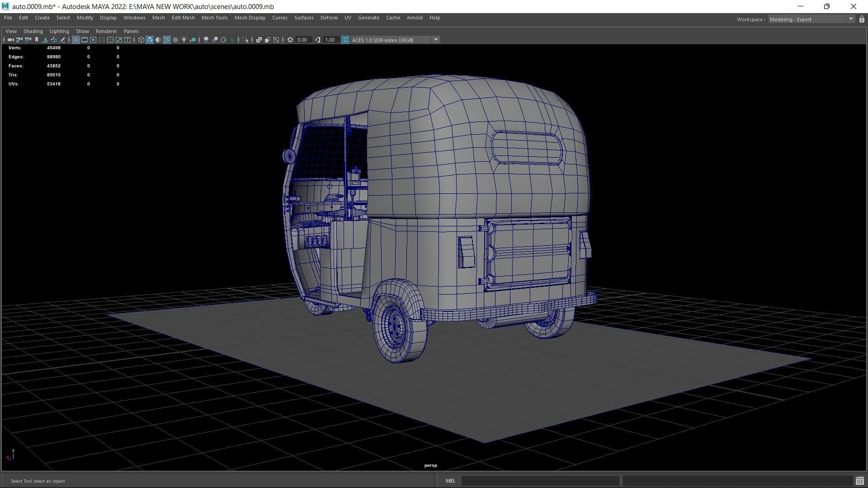Click the Verts count 45498
The image size is (868, 488).
point(53,48)
